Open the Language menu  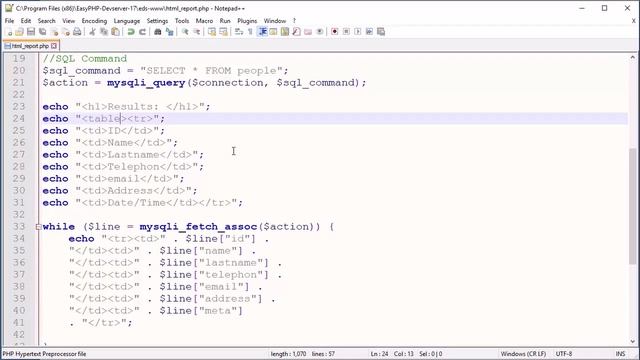pos(127,21)
